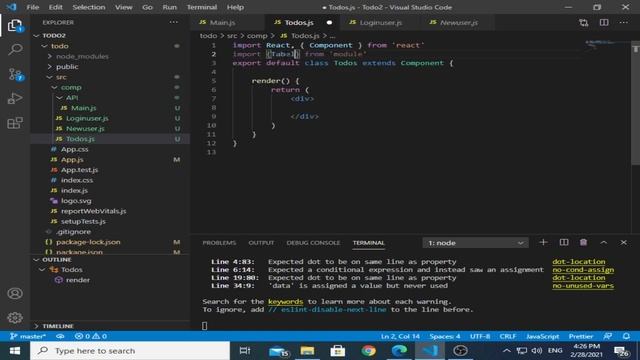Split the terminal panel
Image resolution: width=640 pixels, height=360 pixels.
tap(564, 242)
